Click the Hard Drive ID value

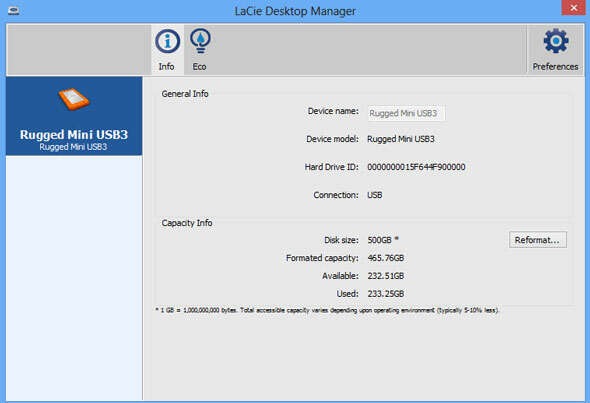click(x=416, y=167)
